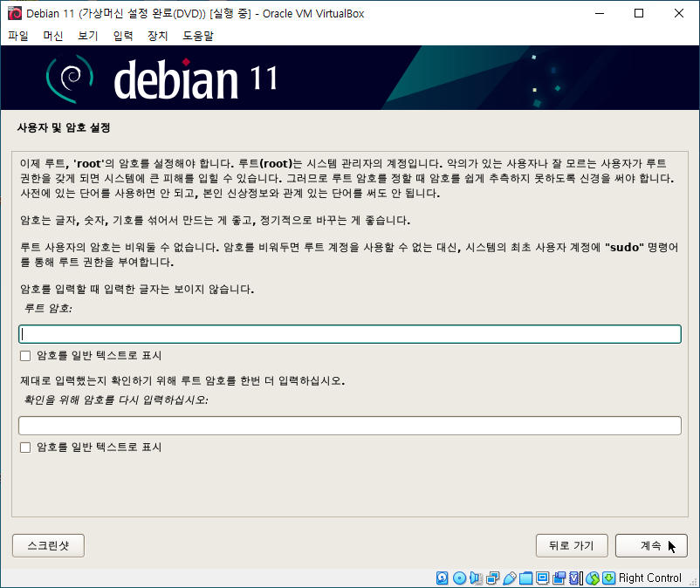Image resolution: width=700 pixels, height=588 pixels.
Task: Open the 머신 menu
Action: (53, 36)
